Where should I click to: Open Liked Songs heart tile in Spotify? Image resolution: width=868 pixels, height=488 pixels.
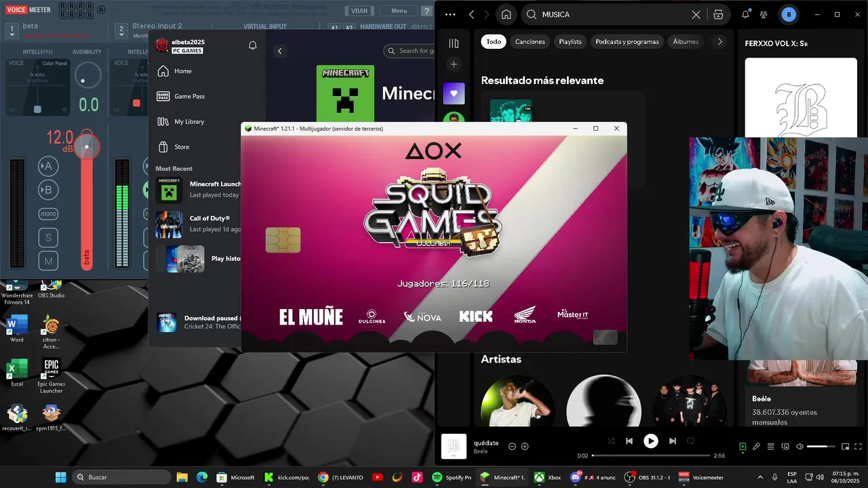pyautogui.click(x=454, y=94)
